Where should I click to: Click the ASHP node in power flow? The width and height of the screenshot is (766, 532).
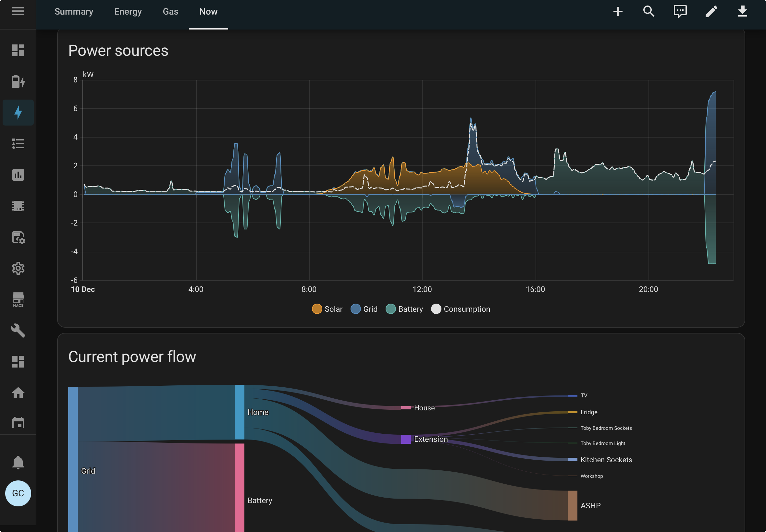pyautogui.click(x=572, y=505)
